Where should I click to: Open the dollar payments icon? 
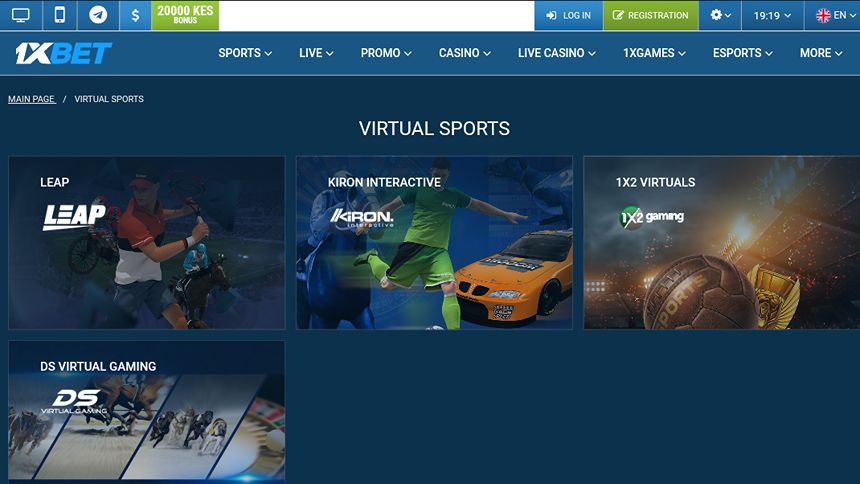click(135, 15)
